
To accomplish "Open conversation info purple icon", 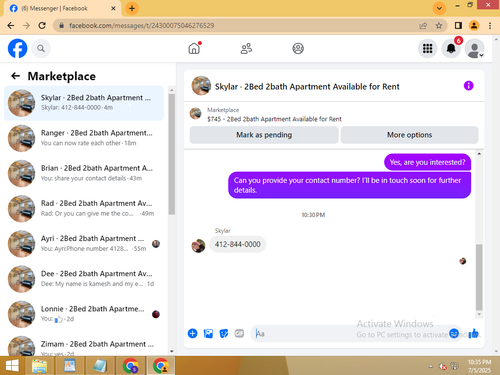I will coord(468,86).
